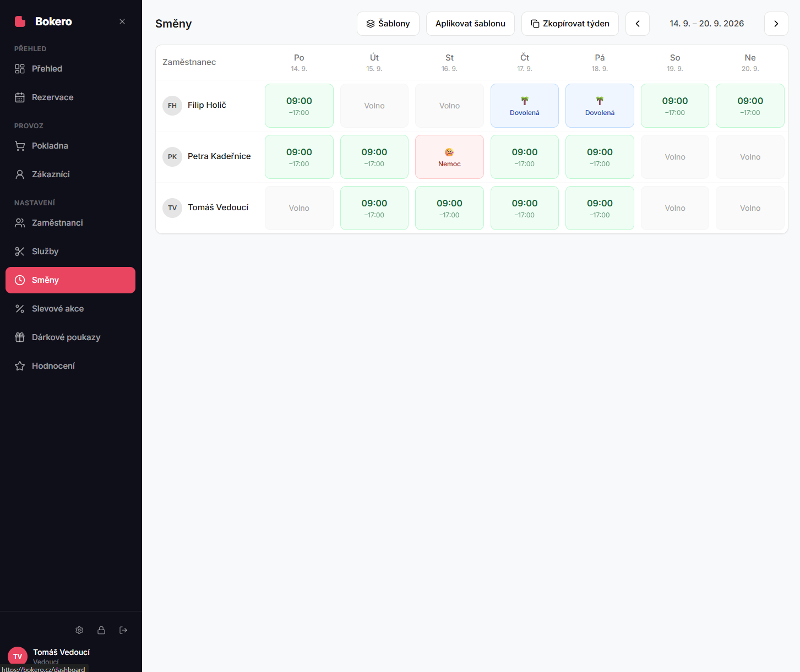800x672 pixels.
Task: Open Pokladna from the sidebar
Action: (x=70, y=146)
